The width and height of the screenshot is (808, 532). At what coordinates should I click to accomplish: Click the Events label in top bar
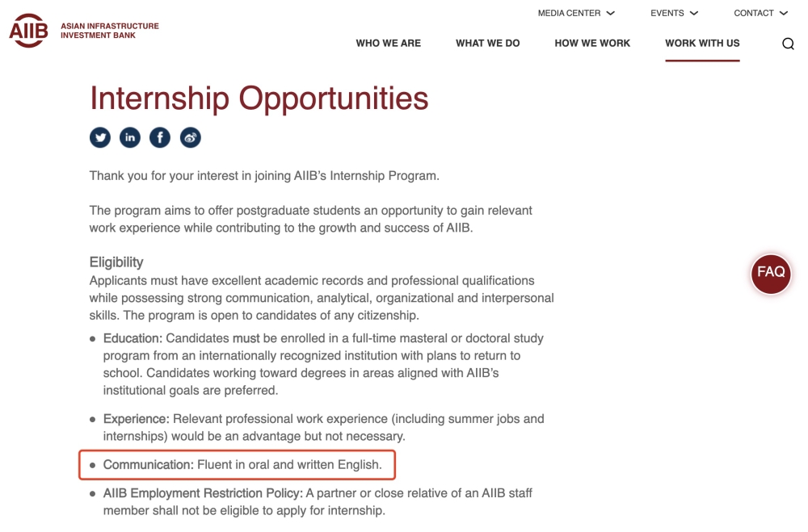tap(667, 14)
